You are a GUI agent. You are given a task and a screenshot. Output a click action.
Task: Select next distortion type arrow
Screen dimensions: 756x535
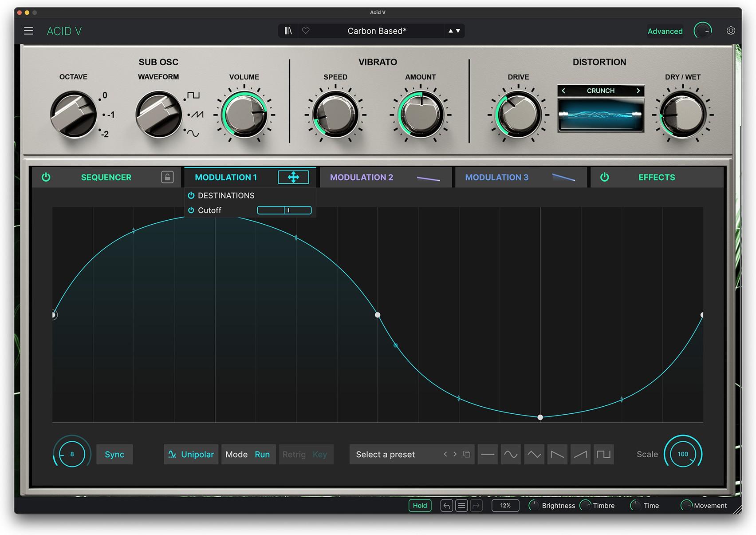tap(638, 91)
